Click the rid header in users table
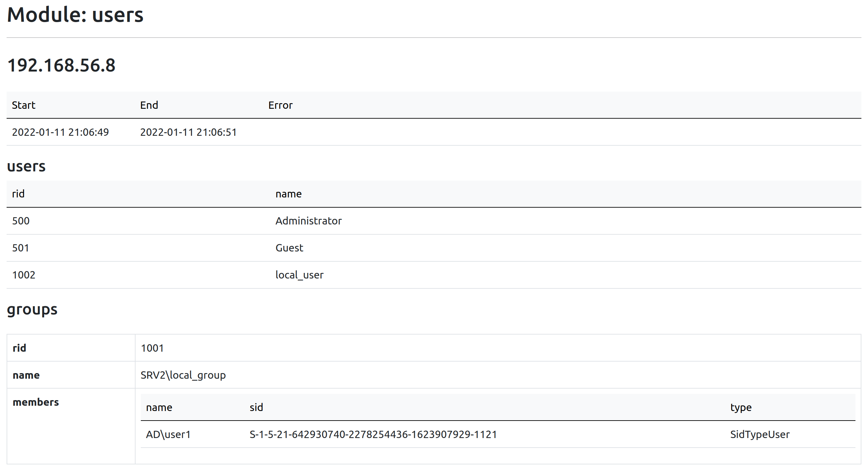This screenshot has width=868, height=470. pyautogui.click(x=18, y=194)
